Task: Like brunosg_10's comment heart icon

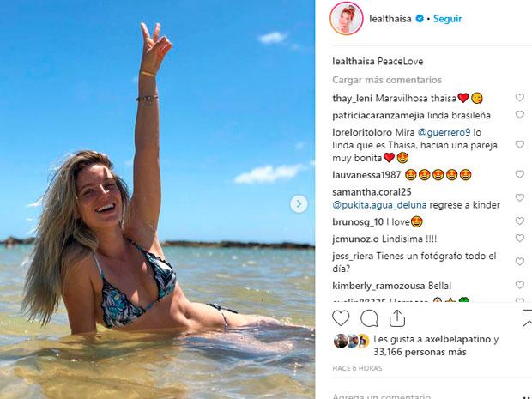Action: click(x=519, y=221)
